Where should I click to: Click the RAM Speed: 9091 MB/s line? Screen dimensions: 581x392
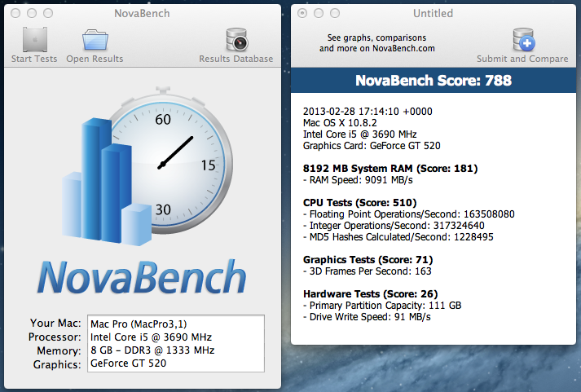tap(358, 180)
